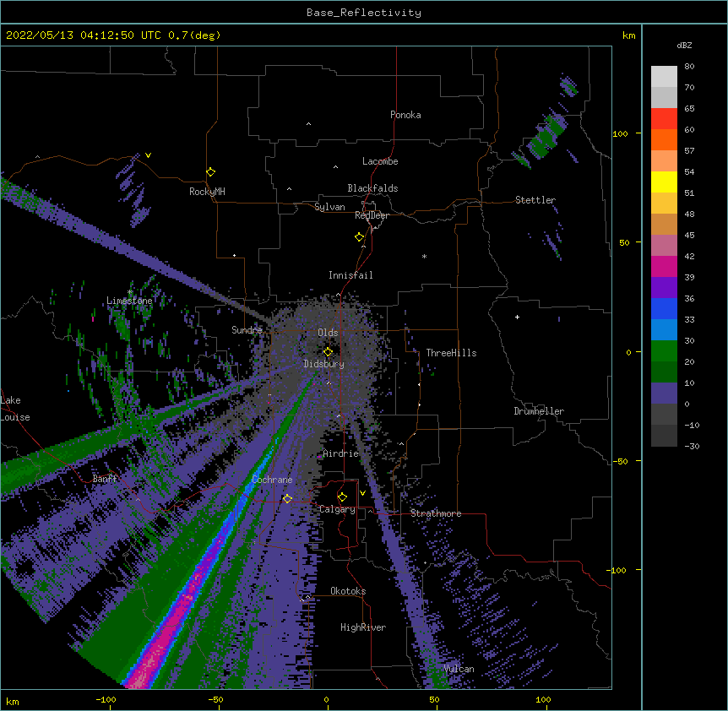
Task: Select the yellow diamond marker below RedDeer
Action: pos(360,237)
